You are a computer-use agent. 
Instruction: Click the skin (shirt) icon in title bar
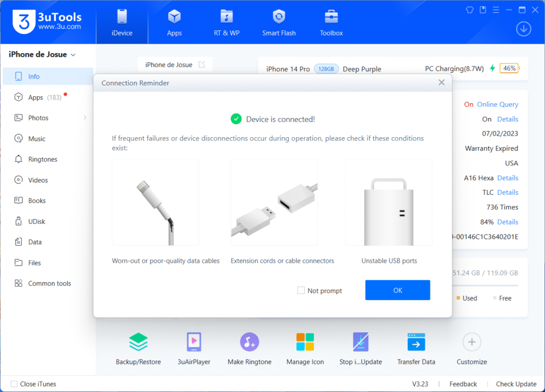pos(469,10)
